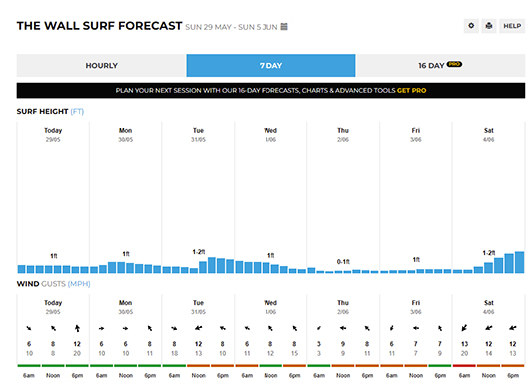Screen dimensions: 532x392
Task: Open the calendar date picker icon
Action: pyautogui.click(x=284, y=27)
